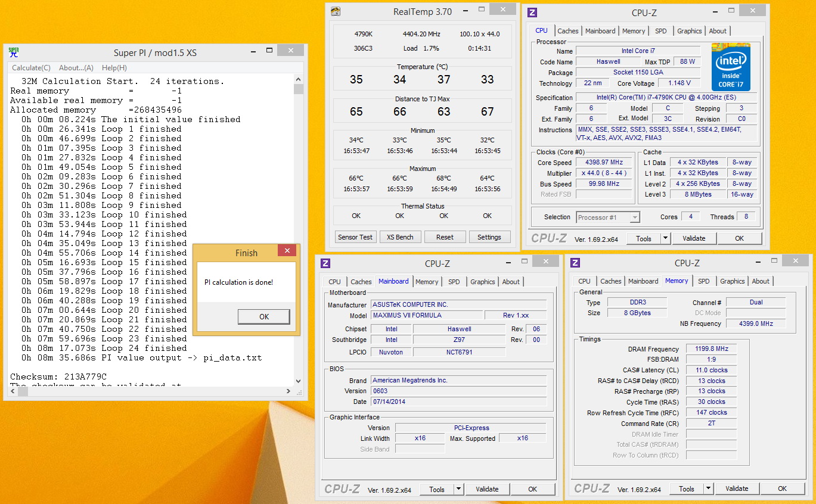816x504 pixels.
Task: Click the Intel Core i7 logo badge
Action: [x=731, y=67]
